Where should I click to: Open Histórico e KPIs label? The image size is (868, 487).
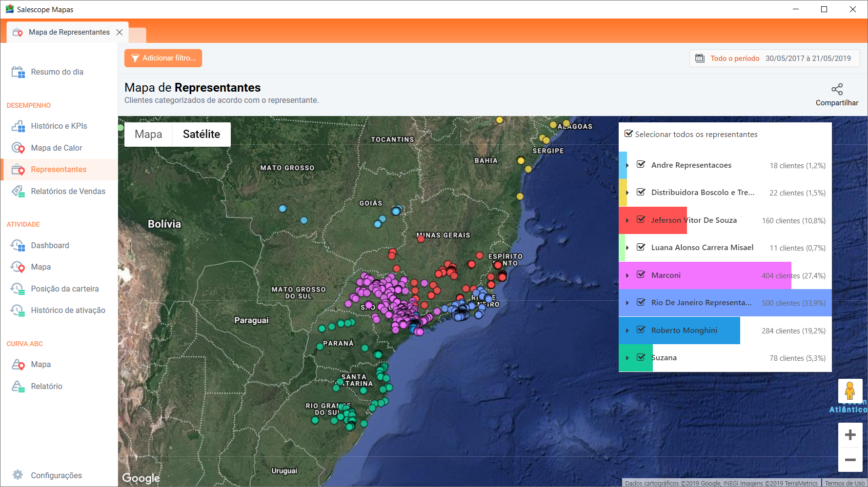(x=59, y=126)
